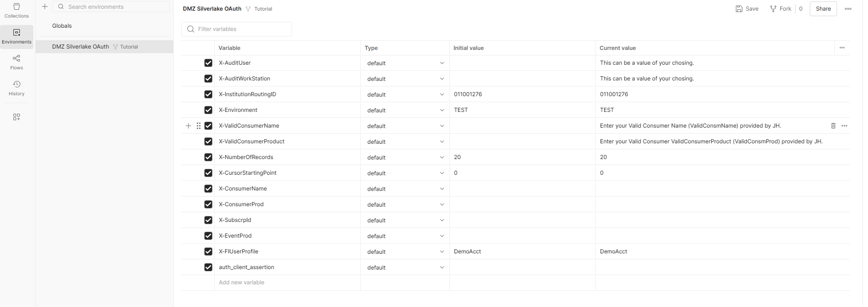Open the configure sidebar grid icon
868x307 pixels.
(16, 117)
